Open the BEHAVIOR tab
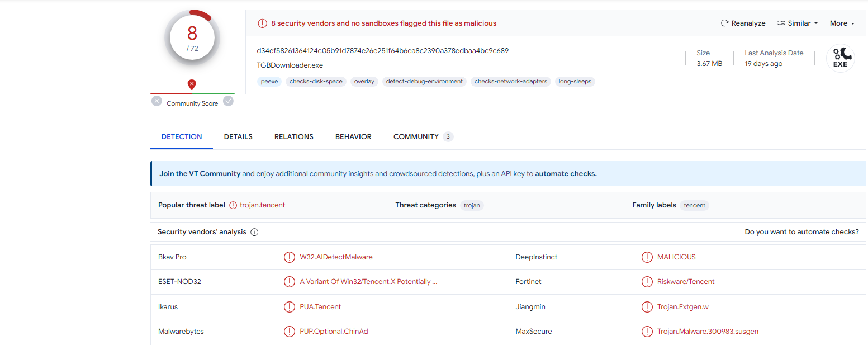This screenshot has height=345, width=868. [x=353, y=137]
